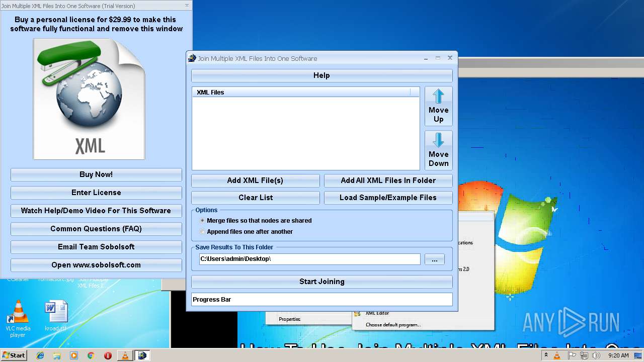Click the XML Files column header
Screen dimensions: 644x362
[x=301, y=92]
